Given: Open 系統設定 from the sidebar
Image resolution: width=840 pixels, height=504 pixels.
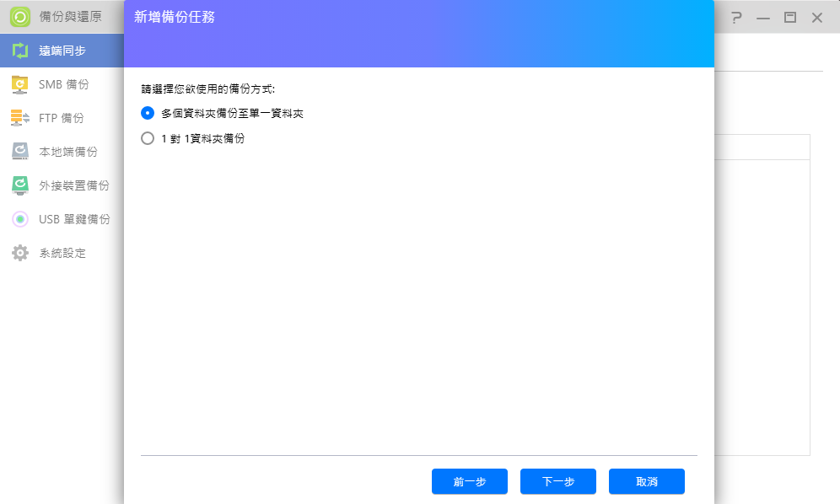Looking at the screenshot, I should [62, 253].
